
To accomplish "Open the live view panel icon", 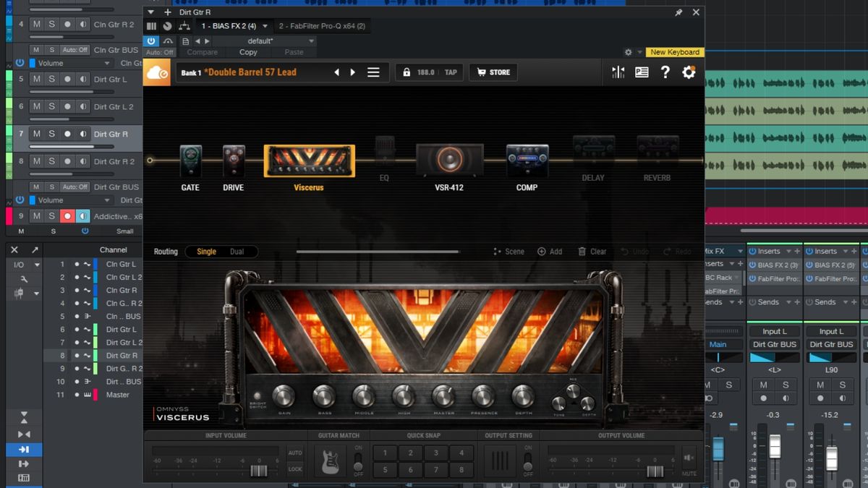I will tap(642, 72).
